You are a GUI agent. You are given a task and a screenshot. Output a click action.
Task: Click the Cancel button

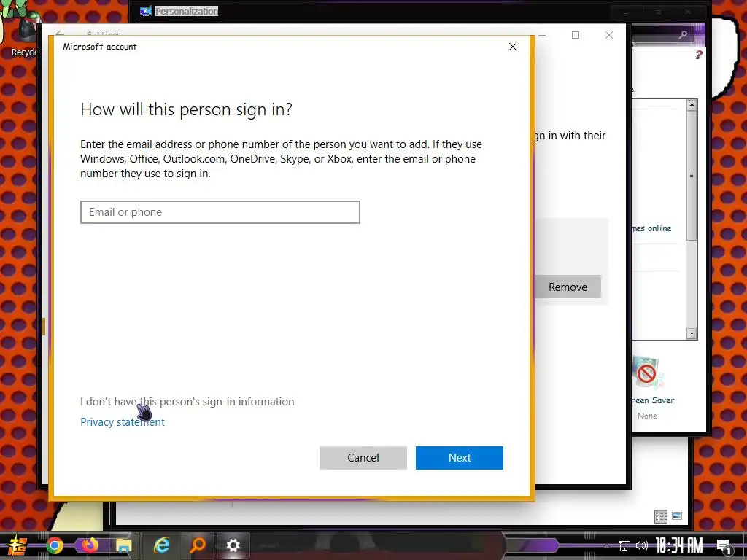[x=363, y=458]
